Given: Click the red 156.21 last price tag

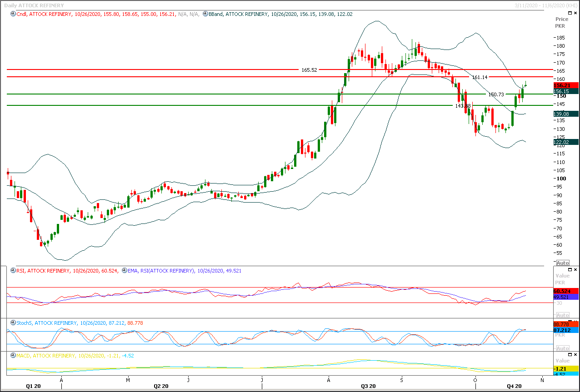Looking at the screenshot, I should click(x=566, y=85).
